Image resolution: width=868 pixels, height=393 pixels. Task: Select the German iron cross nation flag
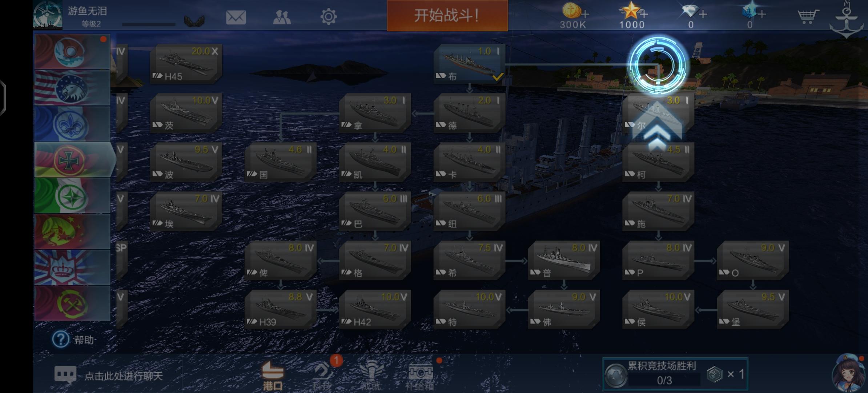(73, 160)
